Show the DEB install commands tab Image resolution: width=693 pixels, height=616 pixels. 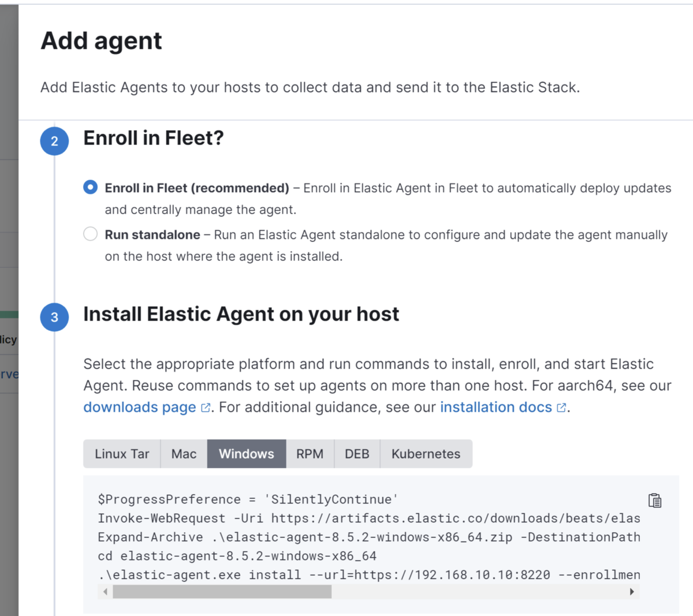357,454
